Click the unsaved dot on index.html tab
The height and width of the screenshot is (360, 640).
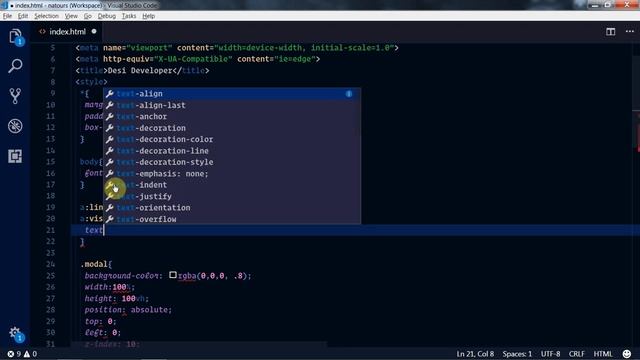(x=94, y=31)
